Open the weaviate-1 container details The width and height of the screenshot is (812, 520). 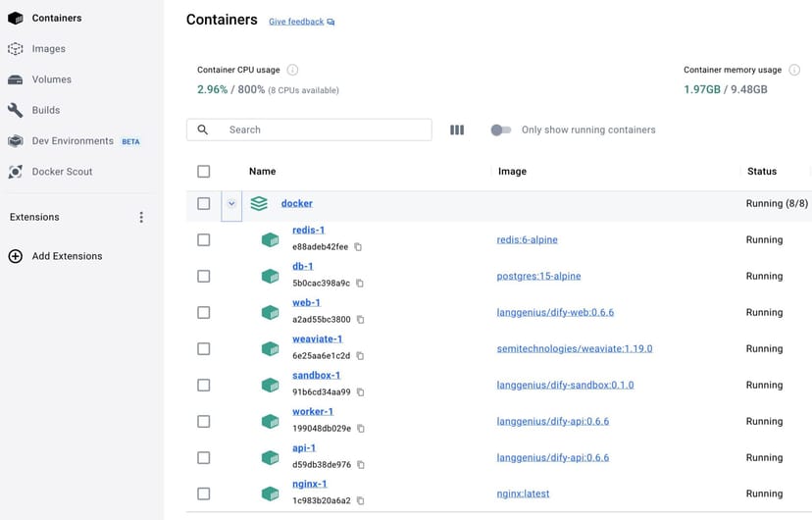click(x=317, y=339)
